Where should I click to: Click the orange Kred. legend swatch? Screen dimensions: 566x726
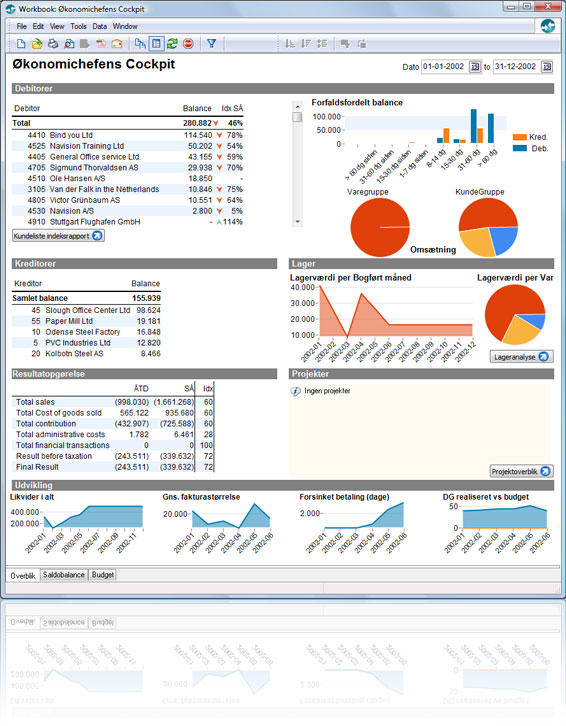(520, 137)
